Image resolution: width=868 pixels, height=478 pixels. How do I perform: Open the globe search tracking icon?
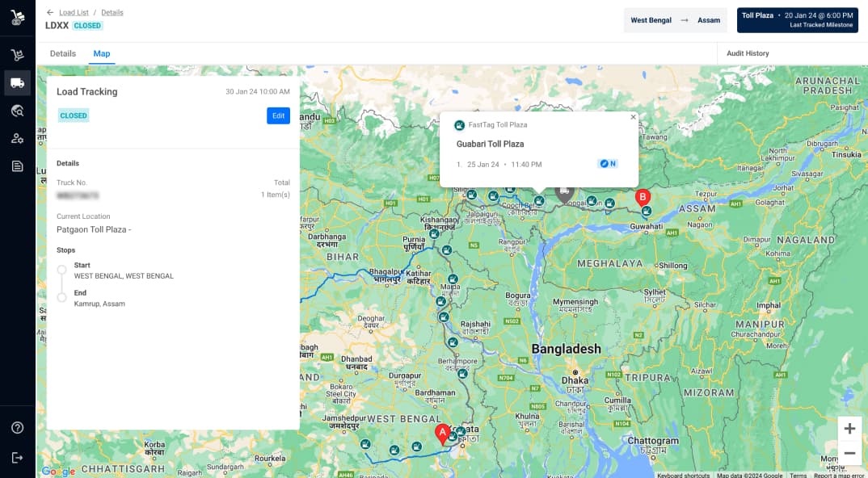[17, 111]
